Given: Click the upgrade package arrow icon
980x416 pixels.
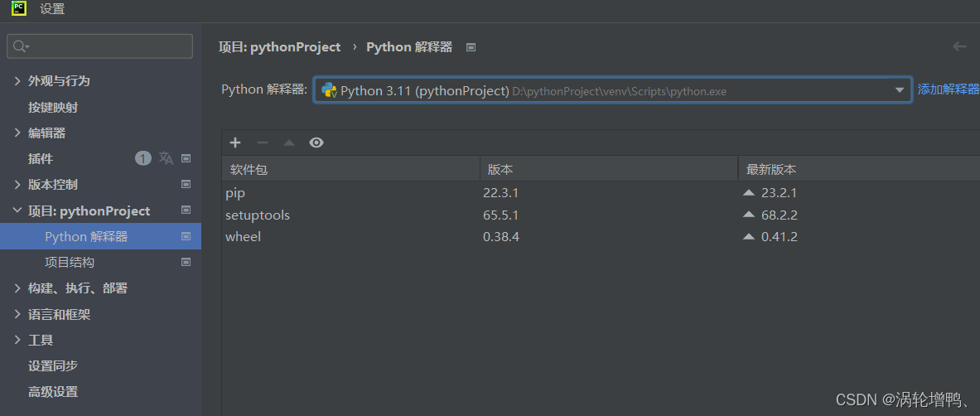Looking at the screenshot, I should click(x=289, y=143).
